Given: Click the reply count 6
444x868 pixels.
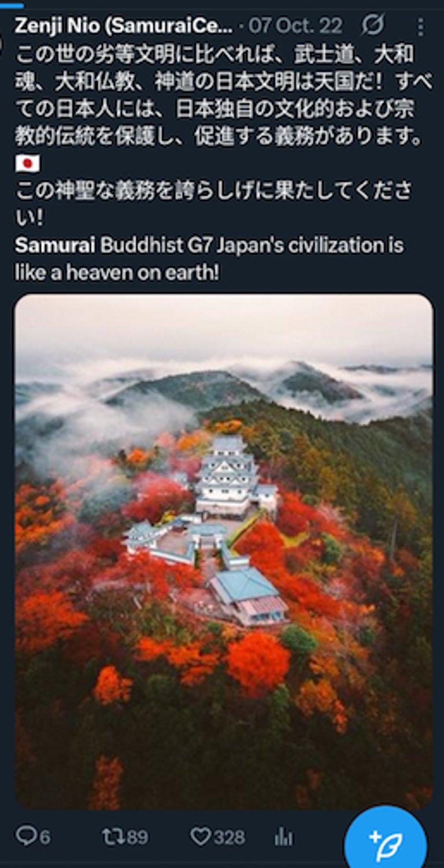Looking at the screenshot, I should [x=45, y=837].
